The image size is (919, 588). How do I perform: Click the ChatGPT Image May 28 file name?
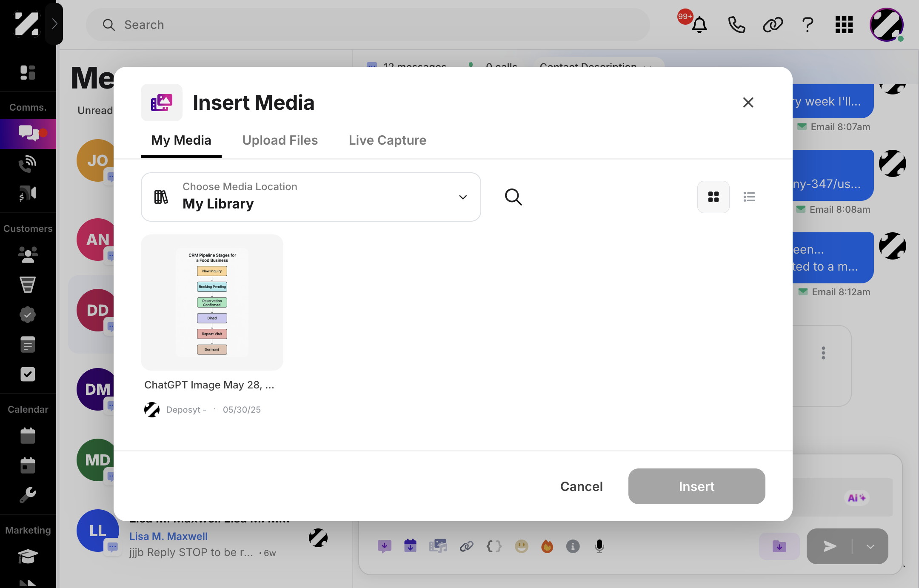(209, 385)
